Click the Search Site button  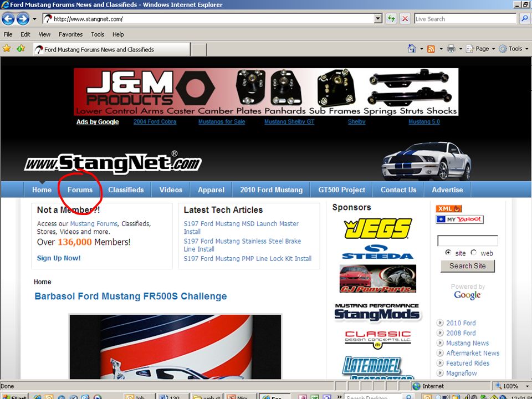tap(468, 266)
